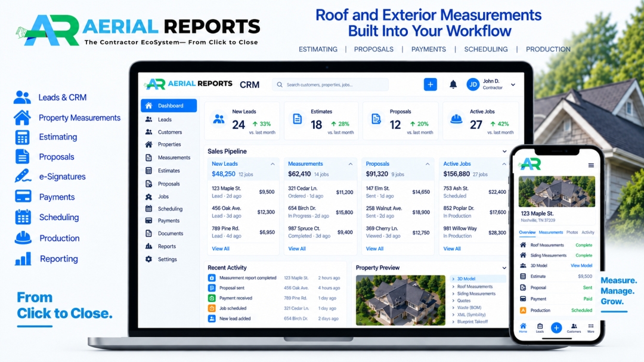
Task: Tap the Home icon in the phone bottom bar
Action: point(523,327)
